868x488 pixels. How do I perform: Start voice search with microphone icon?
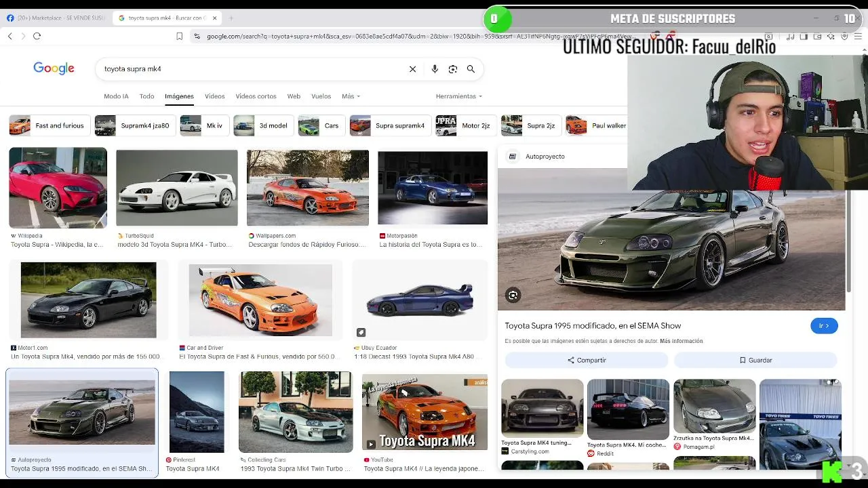tap(435, 69)
